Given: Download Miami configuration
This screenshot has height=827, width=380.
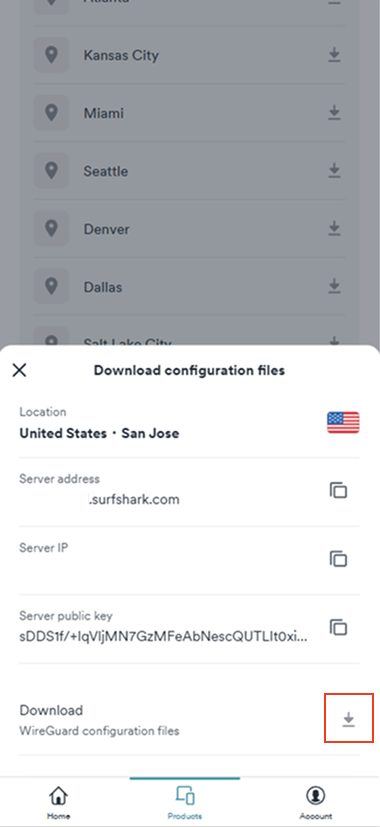Looking at the screenshot, I should point(334,113).
